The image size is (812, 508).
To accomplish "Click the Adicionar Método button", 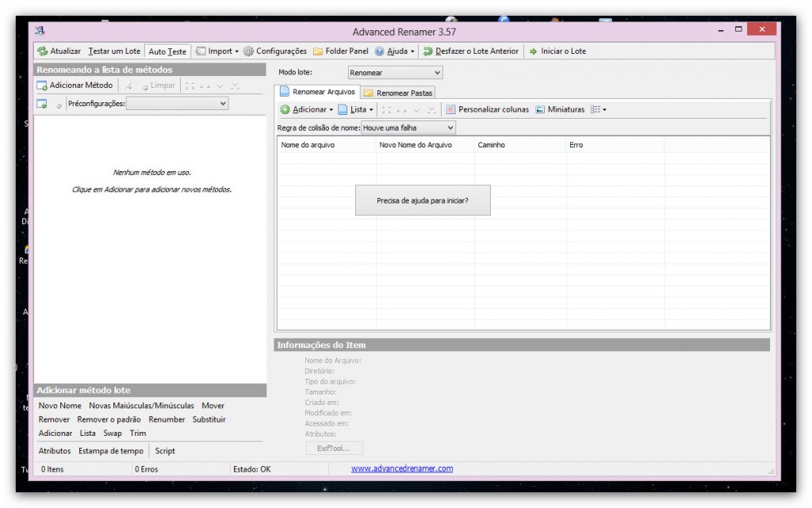I will coord(75,86).
